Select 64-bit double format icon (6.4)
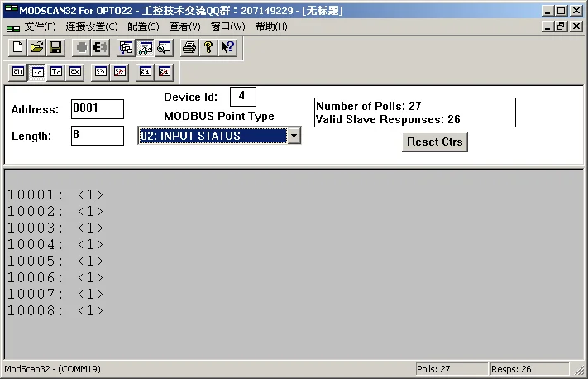 click(145, 72)
